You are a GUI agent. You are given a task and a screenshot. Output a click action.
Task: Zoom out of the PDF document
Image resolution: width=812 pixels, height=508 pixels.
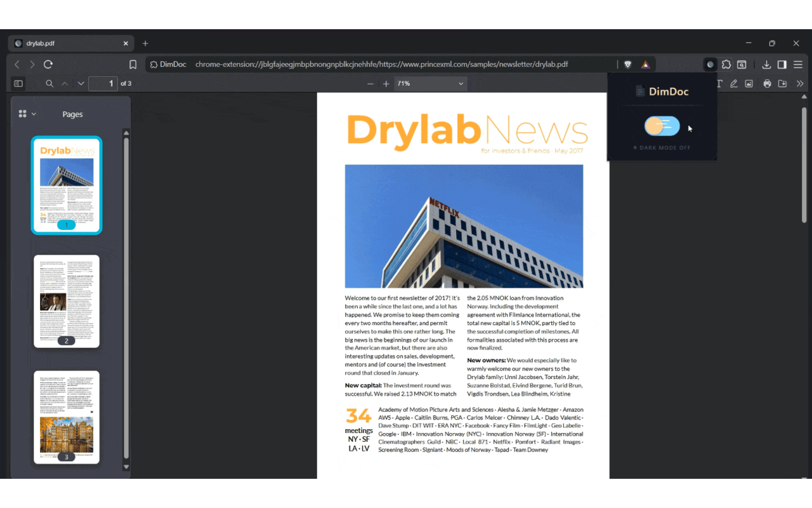tap(370, 84)
